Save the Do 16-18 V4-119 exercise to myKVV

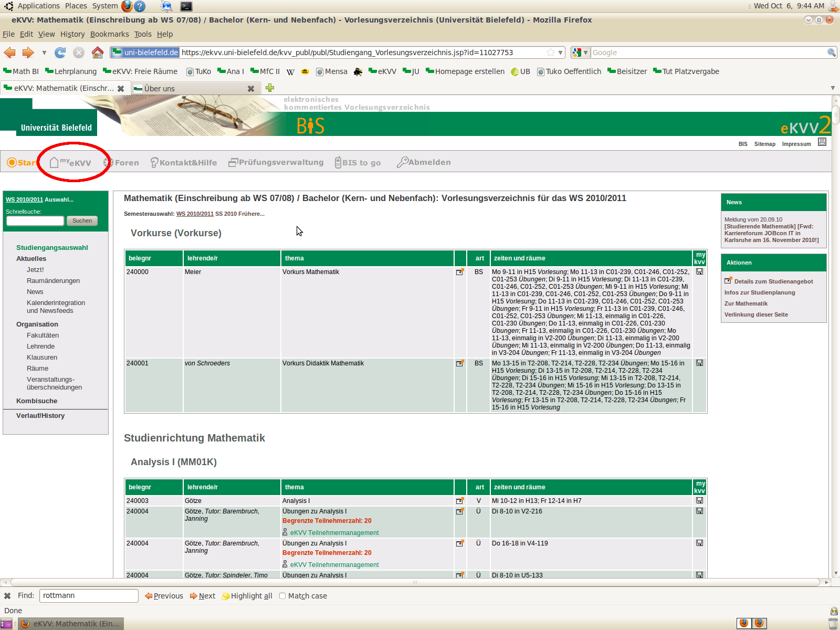(699, 543)
